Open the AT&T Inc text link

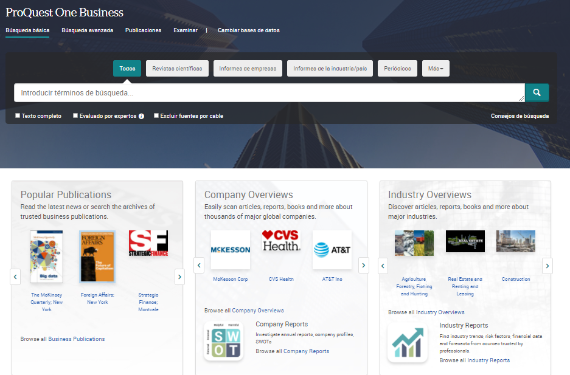pyautogui.click(x=332, y=279)
